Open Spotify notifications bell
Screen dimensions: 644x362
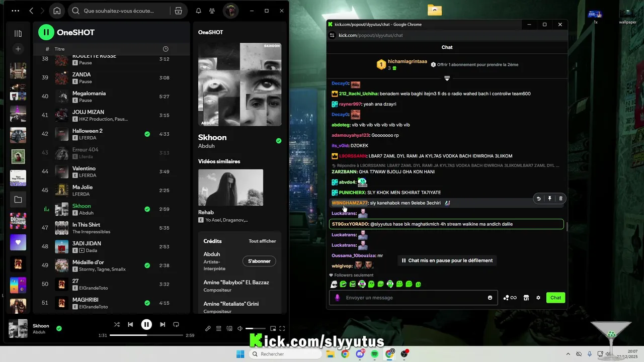(199, 11)
